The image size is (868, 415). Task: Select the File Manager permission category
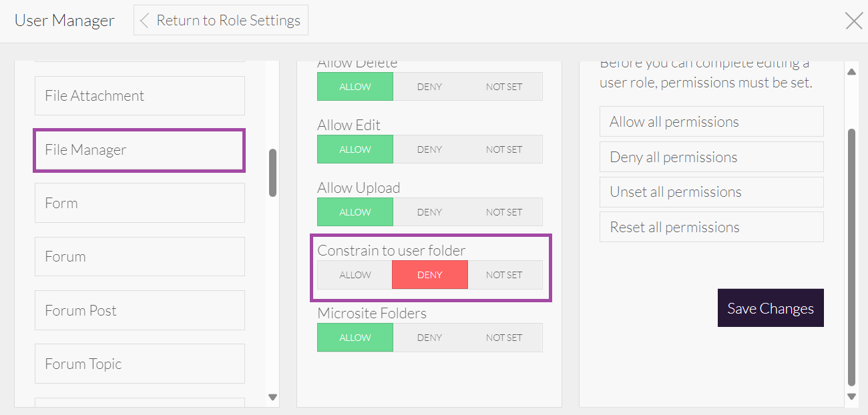[x=139, y=150]
